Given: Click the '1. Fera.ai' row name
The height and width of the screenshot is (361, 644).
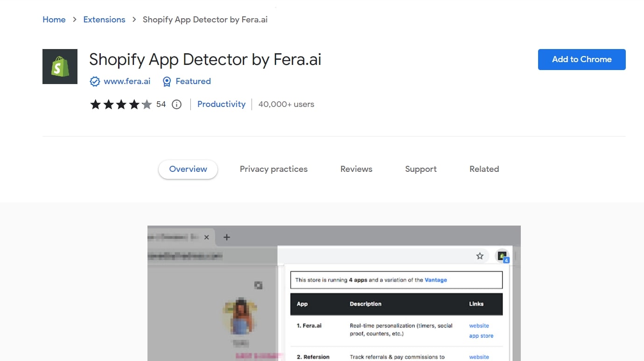Looking at the screenshot, I should point(309,326).
